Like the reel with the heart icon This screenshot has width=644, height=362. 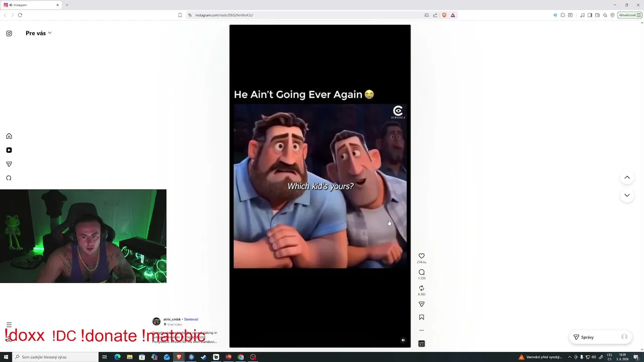(x=422, y=256)
